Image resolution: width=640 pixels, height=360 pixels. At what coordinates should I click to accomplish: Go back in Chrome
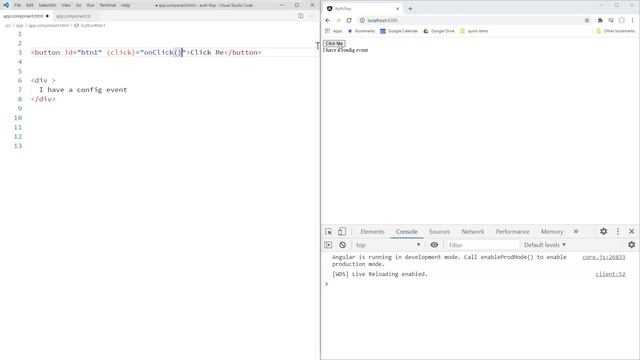(328, 20)
